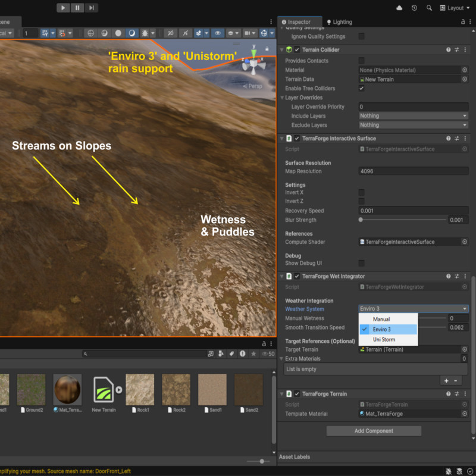Enable Ignore Quality Settings checkbox
Screen dimensions: 476x476
pyautogui.click(x=361, y=36)
